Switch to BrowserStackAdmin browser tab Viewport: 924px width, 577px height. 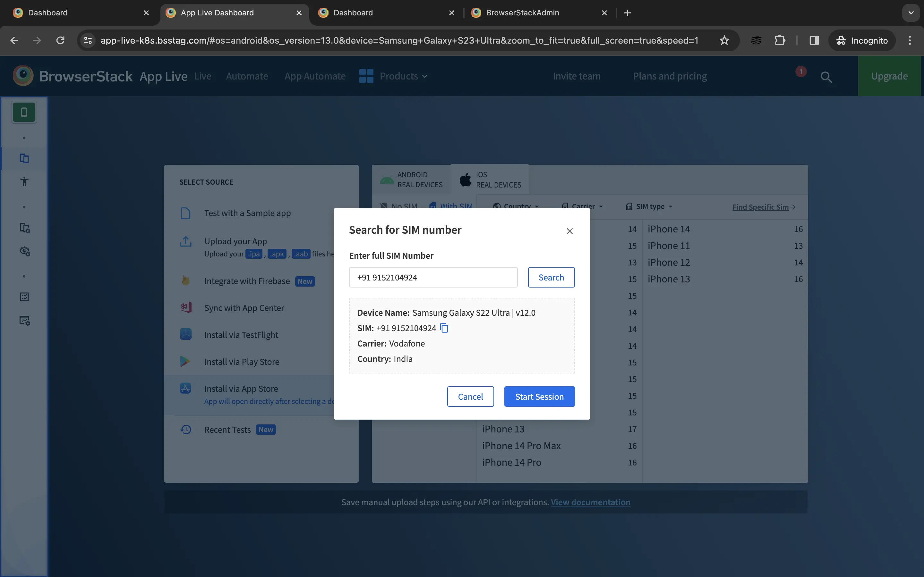point(522,13)
